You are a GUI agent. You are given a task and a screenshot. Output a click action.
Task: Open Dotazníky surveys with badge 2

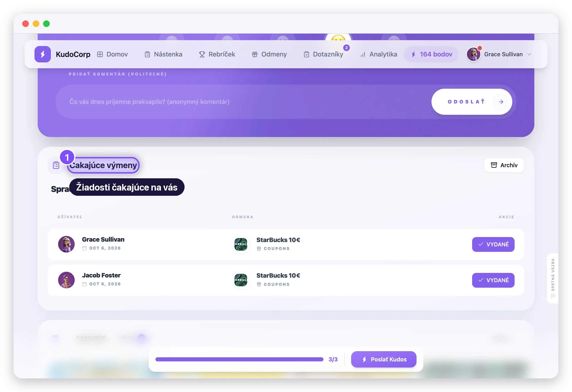click(x=323, y=54)
